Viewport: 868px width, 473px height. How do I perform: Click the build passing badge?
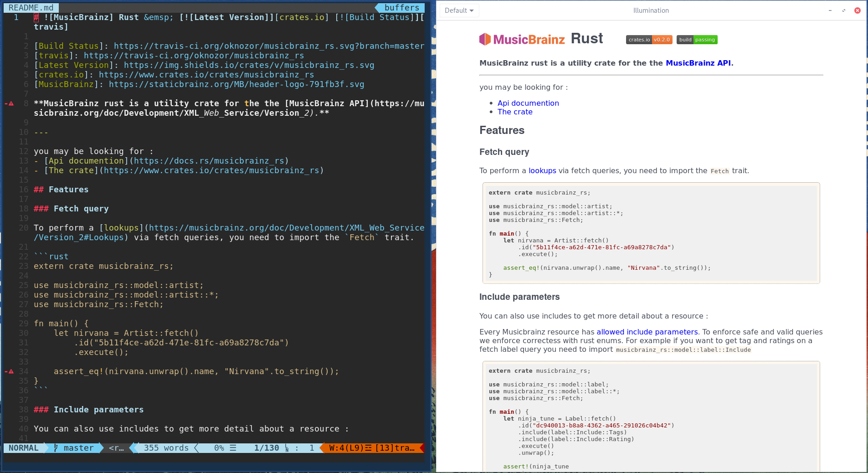pyautogui.click(x=697, y=40)
